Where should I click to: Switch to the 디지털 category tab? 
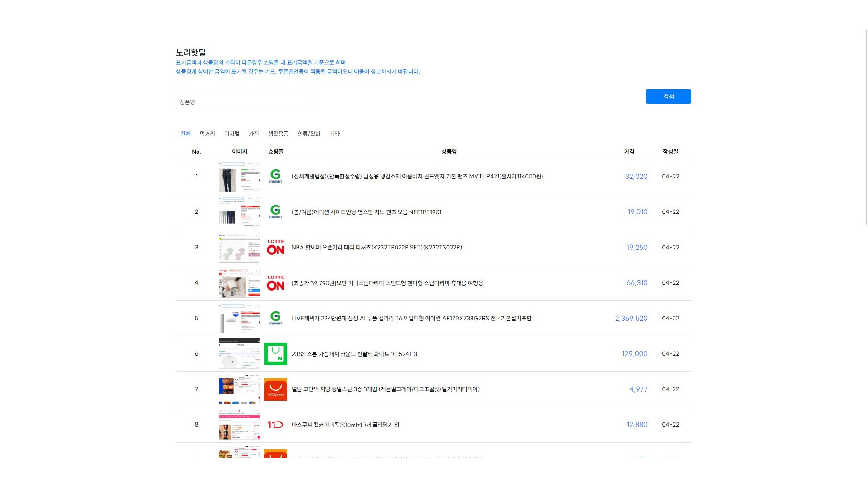coord(231,134)
